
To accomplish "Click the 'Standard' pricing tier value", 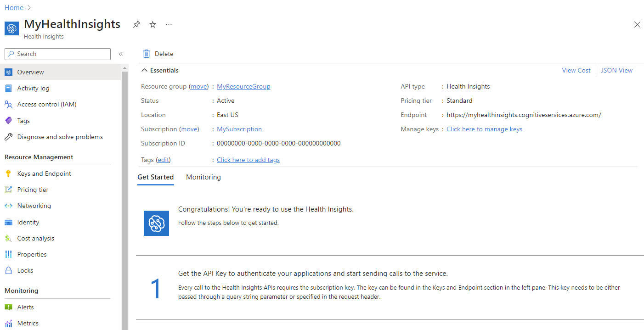I will tap(460, 101).
